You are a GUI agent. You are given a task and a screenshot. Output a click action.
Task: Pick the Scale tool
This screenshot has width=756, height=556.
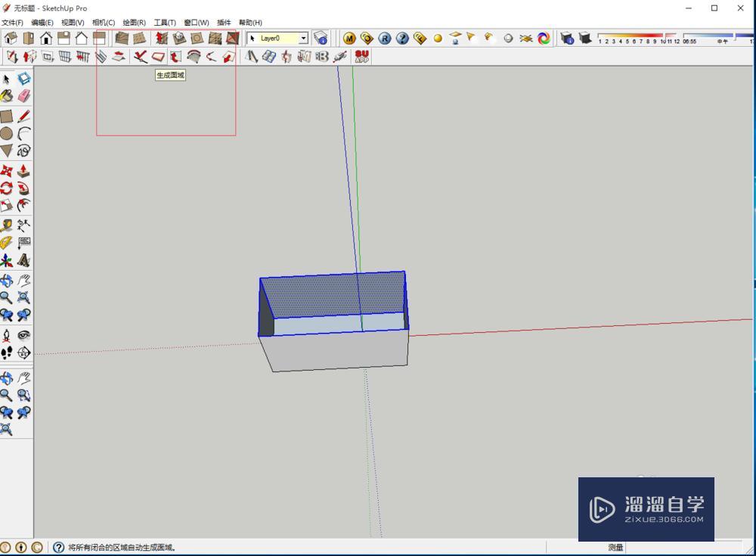6,206
